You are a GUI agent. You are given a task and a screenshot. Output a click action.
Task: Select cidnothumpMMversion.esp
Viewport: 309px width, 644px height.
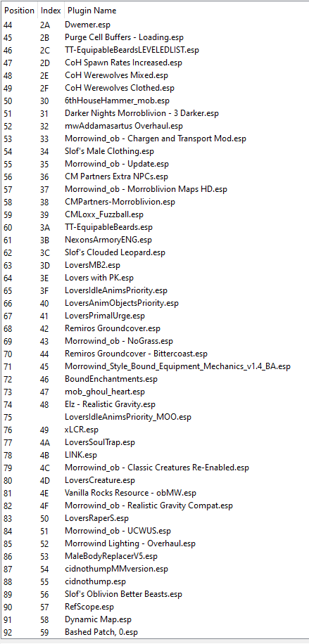[x=116, y=569]
